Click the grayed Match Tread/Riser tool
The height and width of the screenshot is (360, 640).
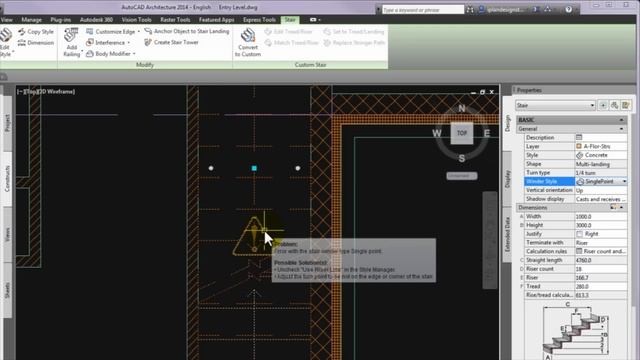(291, 42)
